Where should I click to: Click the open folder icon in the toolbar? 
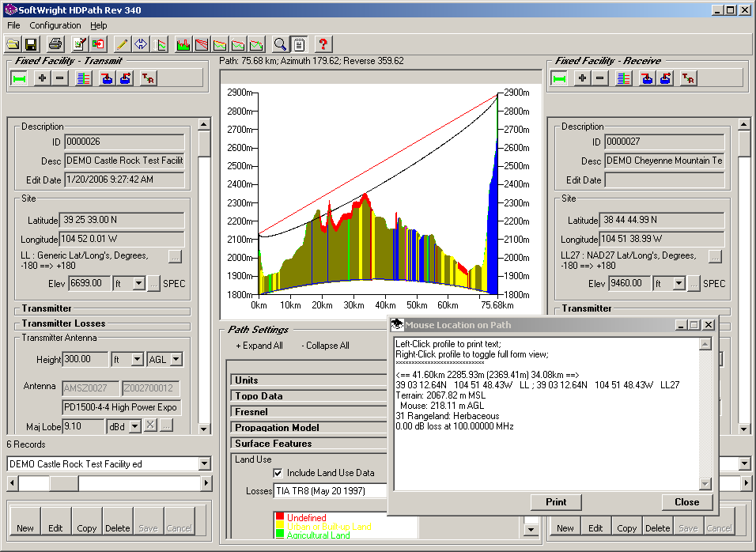pyautogui.click(x=13, y=44)
